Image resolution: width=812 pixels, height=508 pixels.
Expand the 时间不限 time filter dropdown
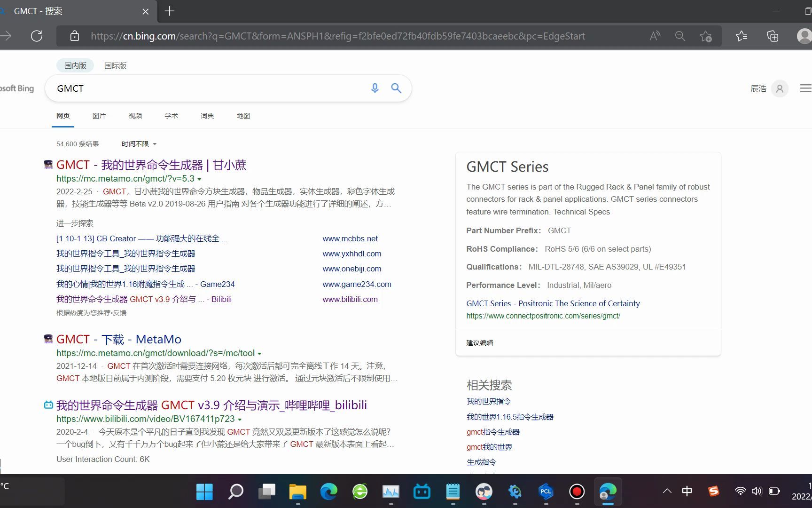pyautogui.click(x=139, y=144)
